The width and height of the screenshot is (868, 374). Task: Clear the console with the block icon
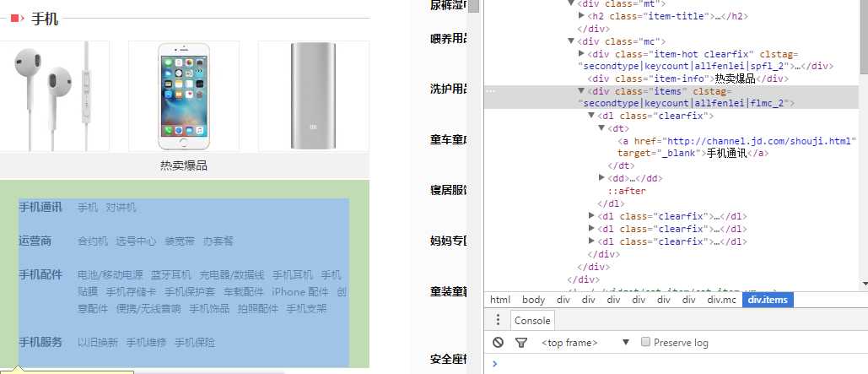499,343
